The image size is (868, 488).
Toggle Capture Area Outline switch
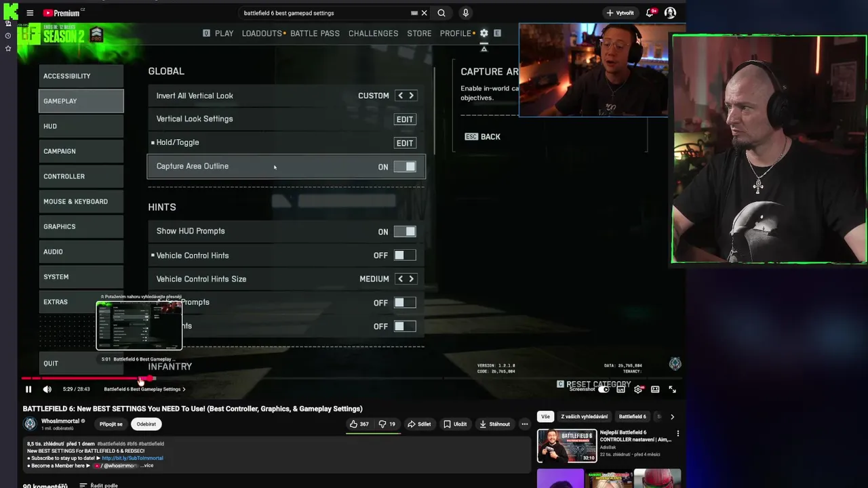[405, 167]
